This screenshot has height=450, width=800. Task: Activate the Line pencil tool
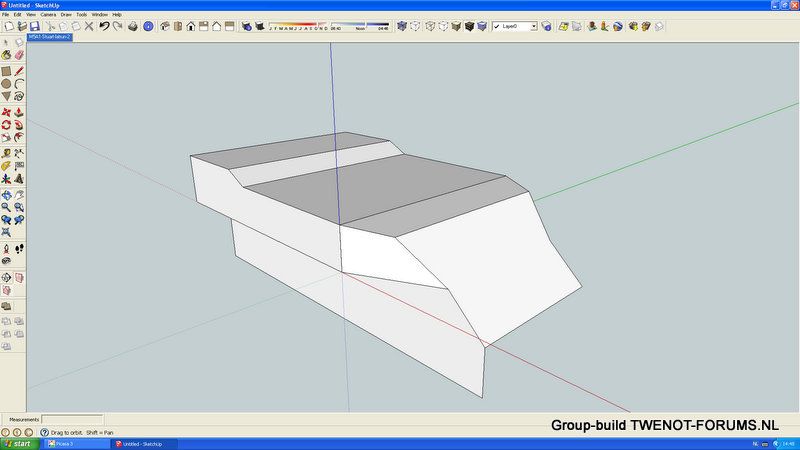click(x=19, y=71)
